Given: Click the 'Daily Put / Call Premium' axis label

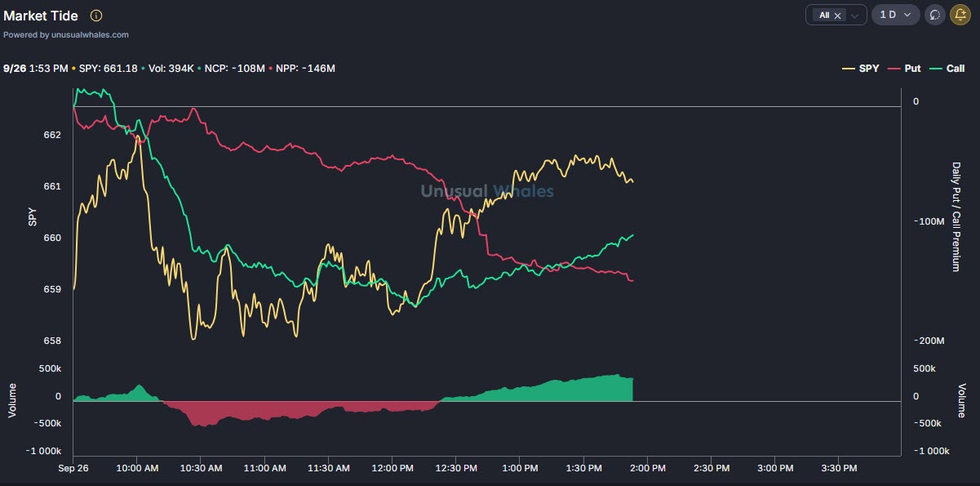Looking at the screenshot, I should tap(956, 216).
